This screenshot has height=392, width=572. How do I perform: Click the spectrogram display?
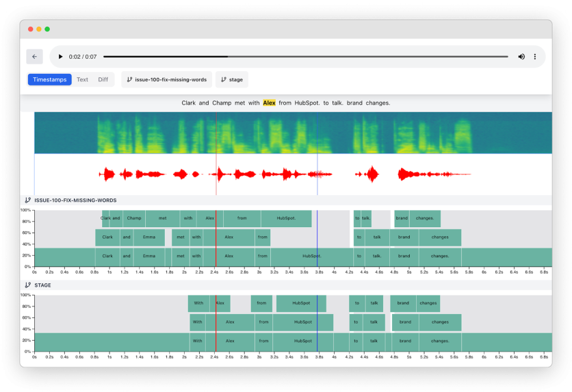click(293, 133)
